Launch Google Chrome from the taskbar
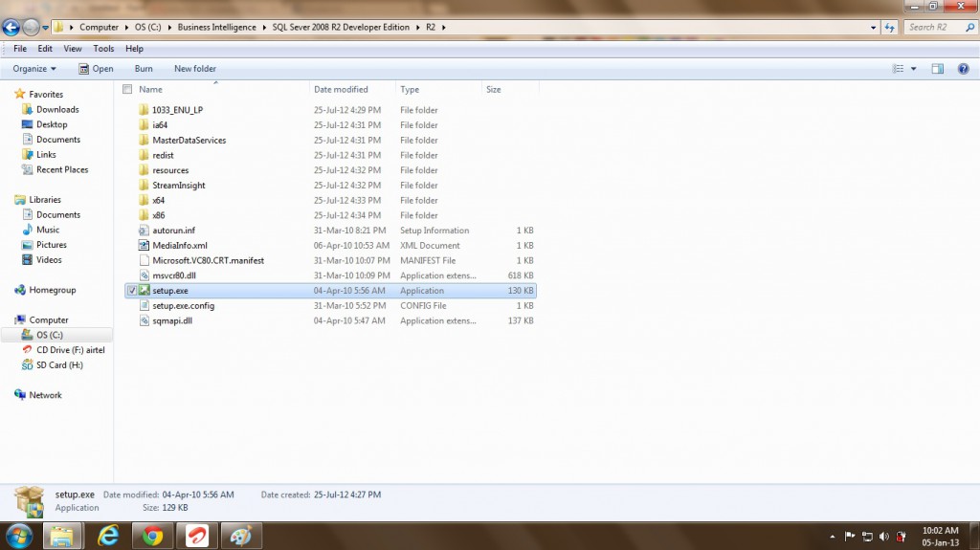Viewport: 980px width, 550px height. (x=151, y=536)
